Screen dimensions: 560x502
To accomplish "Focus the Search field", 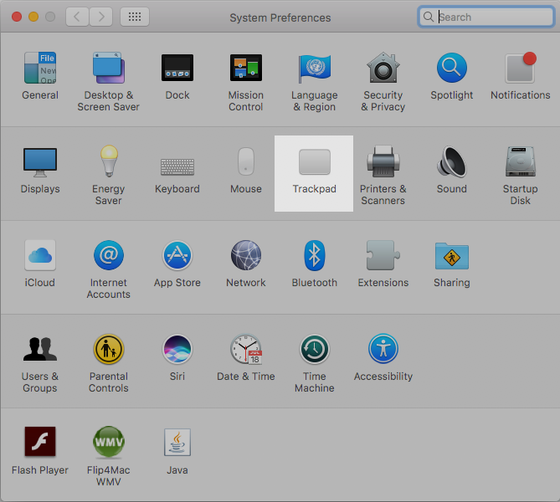I will 486,16.
